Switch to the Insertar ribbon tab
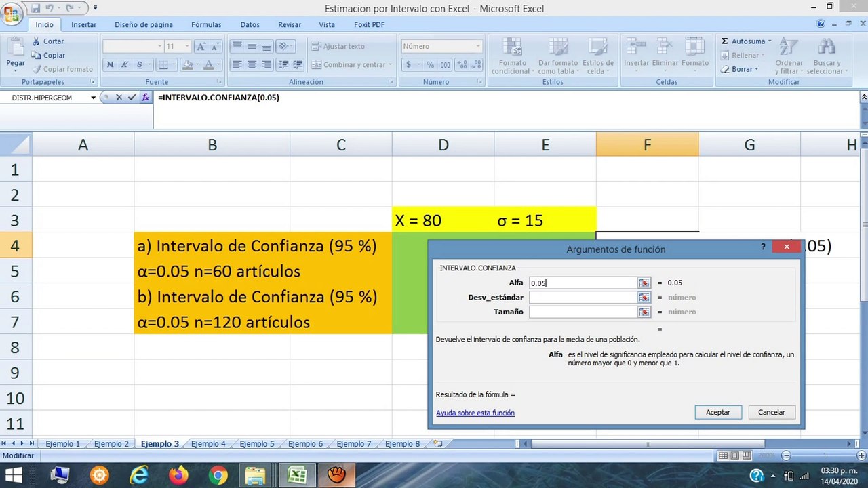Viewport: 868px width, 488px height. point(84,24)
